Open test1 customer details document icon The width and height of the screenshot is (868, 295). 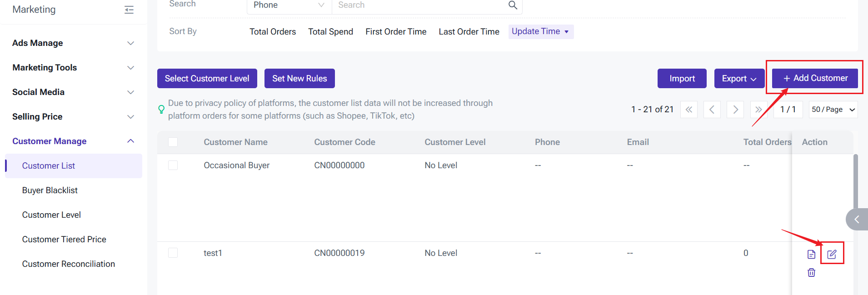(x=811, y=255)
